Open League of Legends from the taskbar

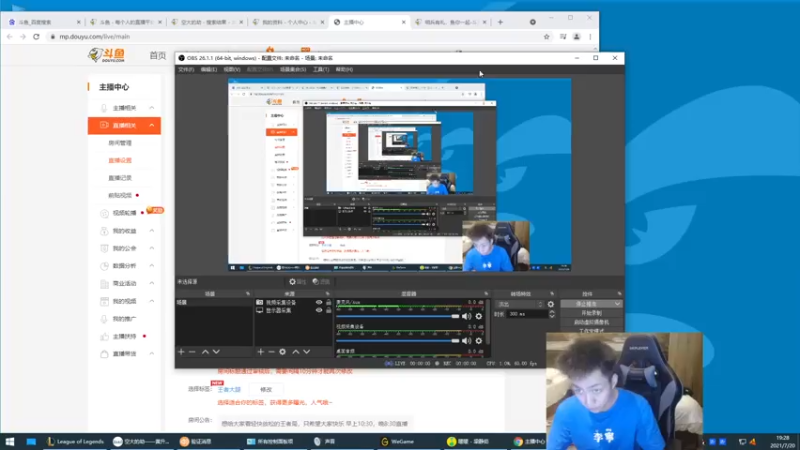76,441
